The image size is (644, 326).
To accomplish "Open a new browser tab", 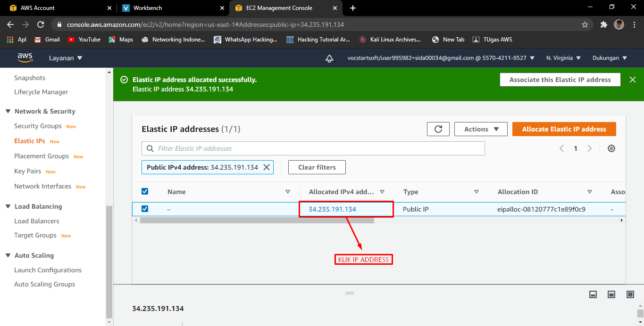I will [x=353, y=8].
